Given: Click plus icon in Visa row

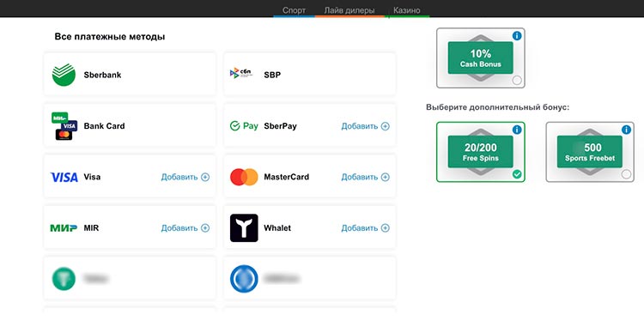Looking at the screenshot, I should coord(205,178).
